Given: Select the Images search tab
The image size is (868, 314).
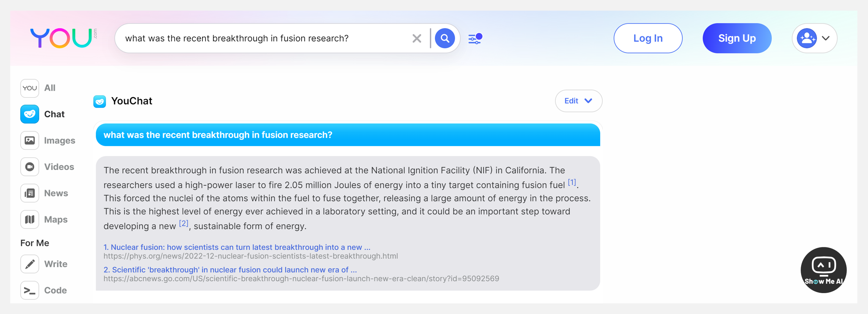Looking at the screenshot, I should [x=48, y=141].
